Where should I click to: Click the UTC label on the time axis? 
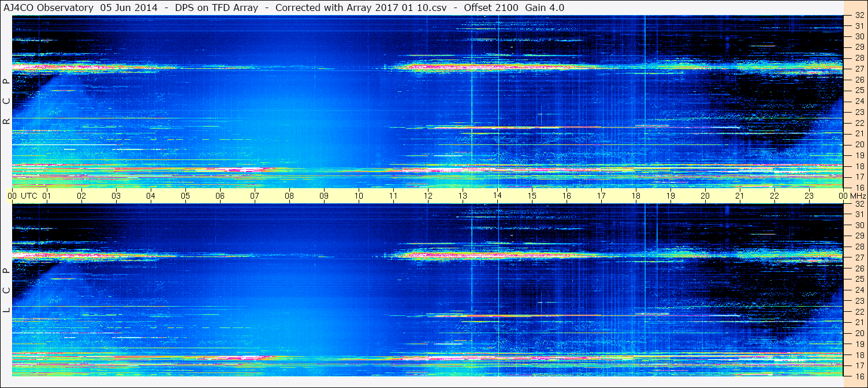(x=29, y=196)
